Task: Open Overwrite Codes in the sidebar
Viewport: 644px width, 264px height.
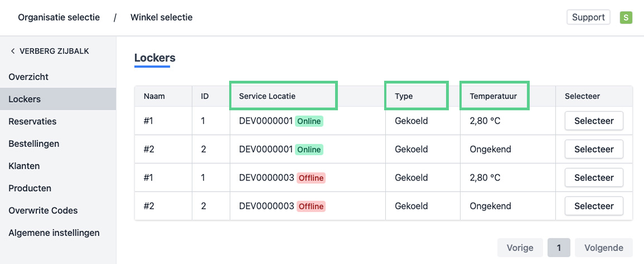Action: pyautogui.click(x=43, y=211)
